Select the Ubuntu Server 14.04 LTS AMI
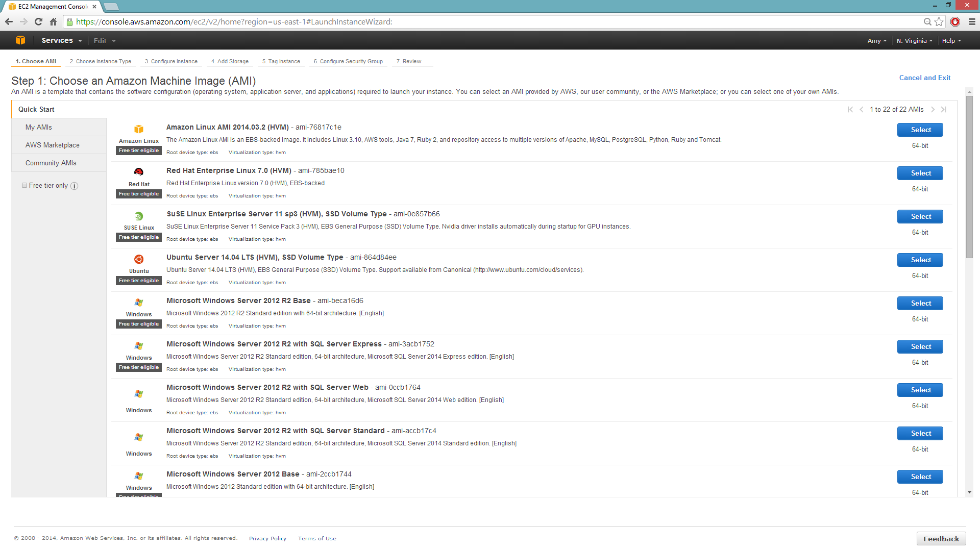The height and width of the screenshot is (551, 980). tap(920, 260)
